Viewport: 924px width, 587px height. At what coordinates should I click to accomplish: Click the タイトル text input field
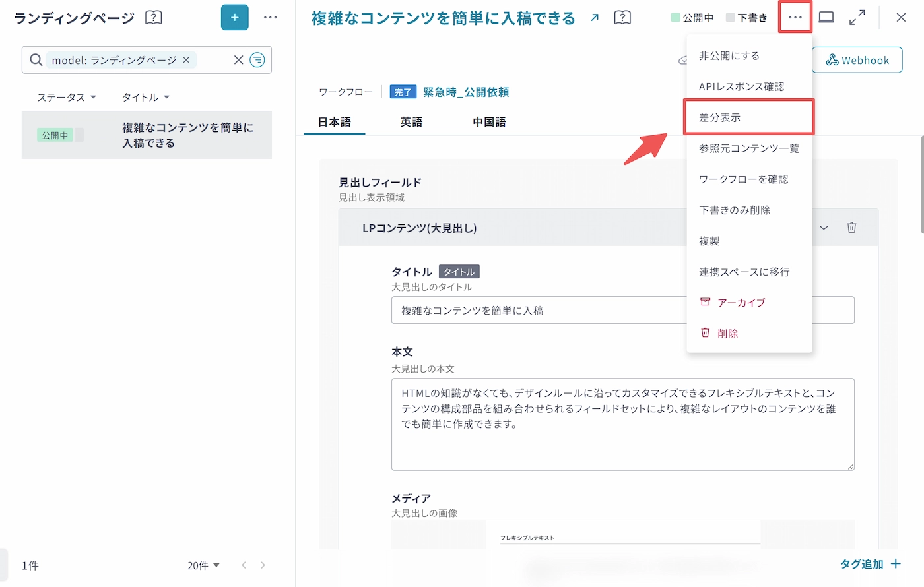pos(538,311)
